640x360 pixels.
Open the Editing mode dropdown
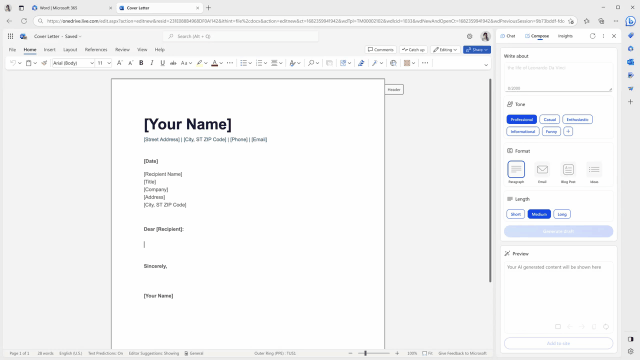point(445,50)
